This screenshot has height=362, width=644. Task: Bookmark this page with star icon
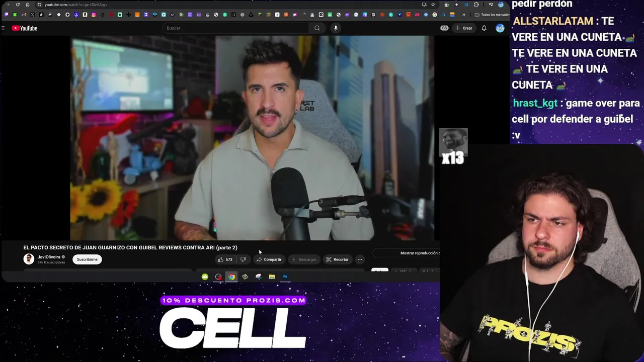point(433,5)
